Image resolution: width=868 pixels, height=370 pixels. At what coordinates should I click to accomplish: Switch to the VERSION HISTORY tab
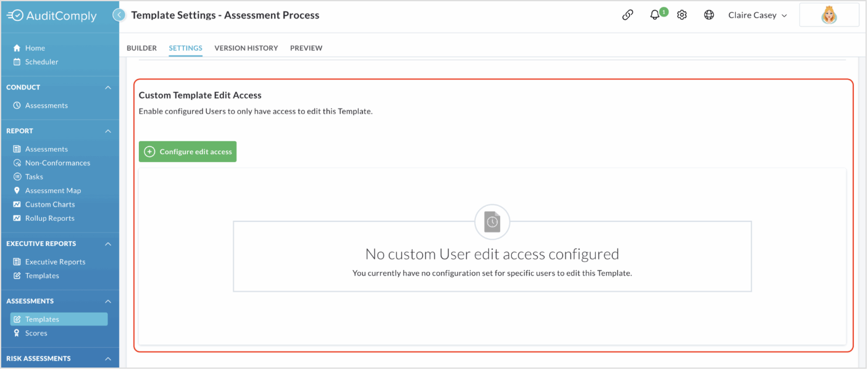click(x=246, y=48)
